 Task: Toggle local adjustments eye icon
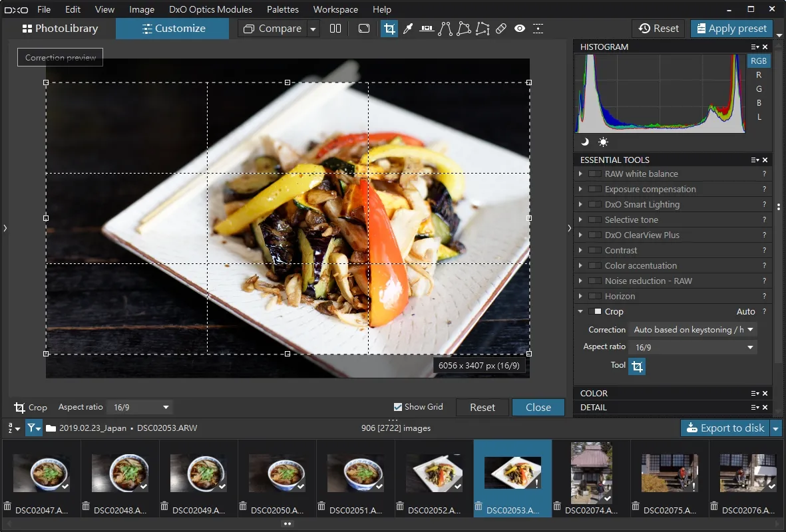tap(520, 29)
